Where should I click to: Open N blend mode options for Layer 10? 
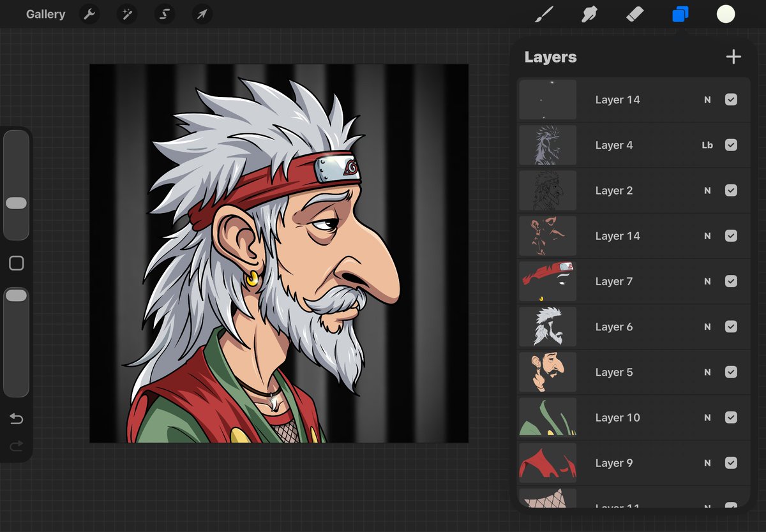click(x=707, y=417)
